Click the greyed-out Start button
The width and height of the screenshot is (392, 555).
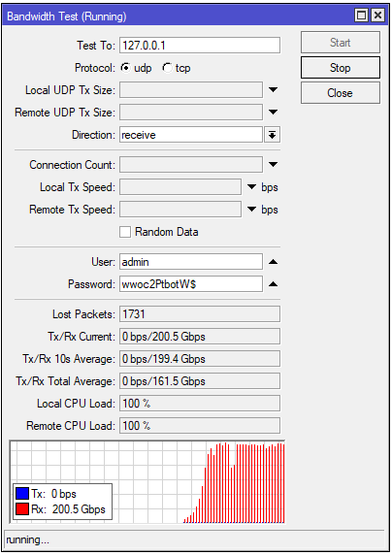pos(340,43)
